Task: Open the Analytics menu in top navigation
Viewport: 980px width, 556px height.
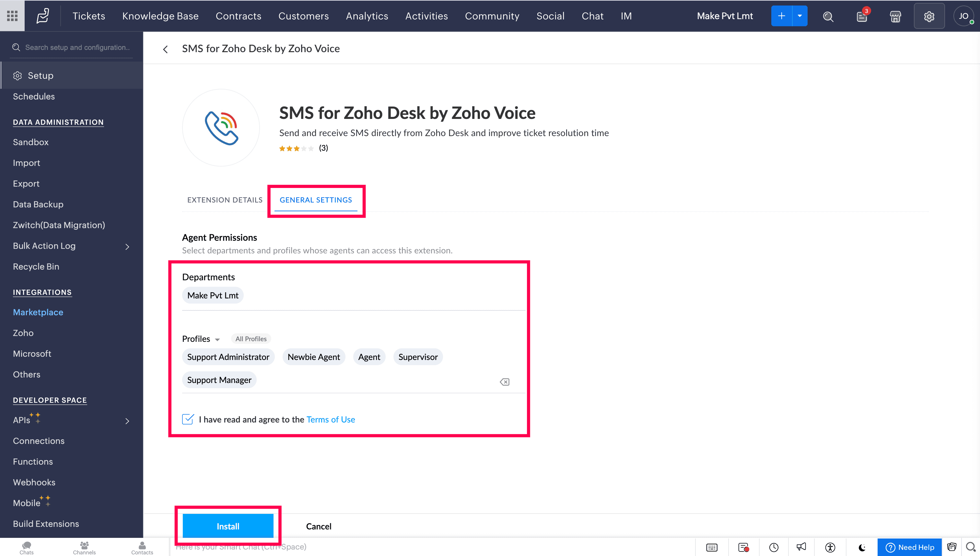Action: [367, 16]
